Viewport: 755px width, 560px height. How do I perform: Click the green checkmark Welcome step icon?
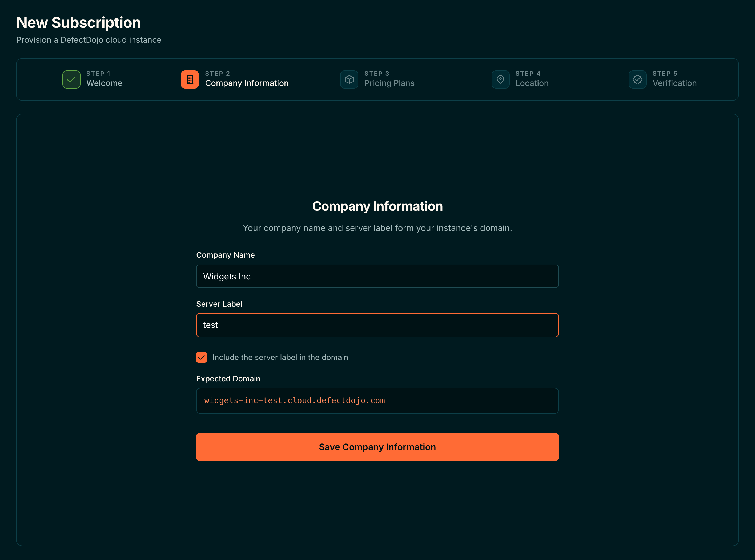coord(71,79)
